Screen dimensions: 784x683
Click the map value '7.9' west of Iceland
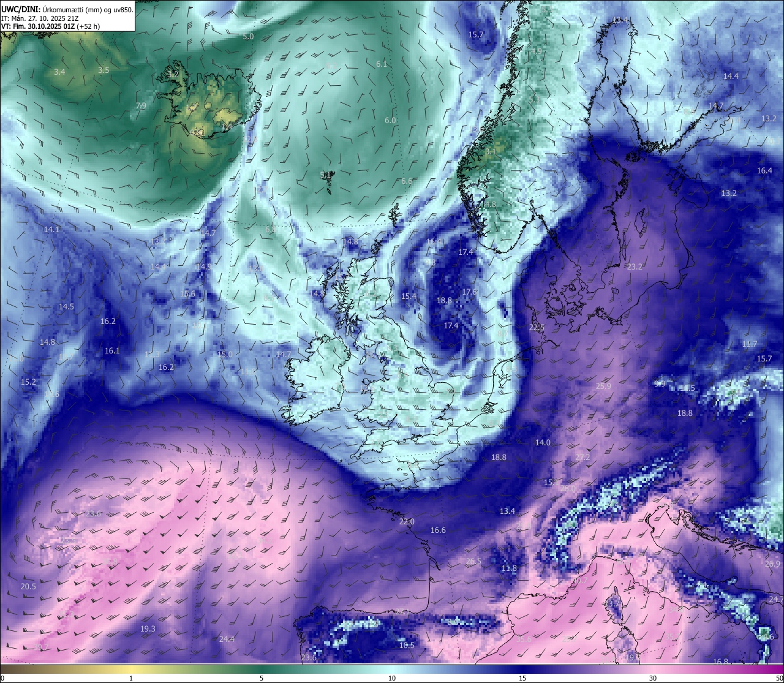[141, 106]
